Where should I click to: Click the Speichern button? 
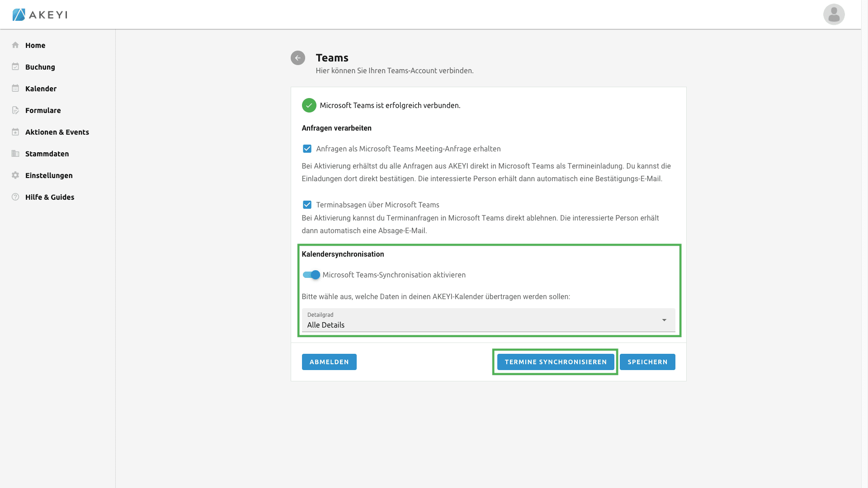[x=647, y=362]
